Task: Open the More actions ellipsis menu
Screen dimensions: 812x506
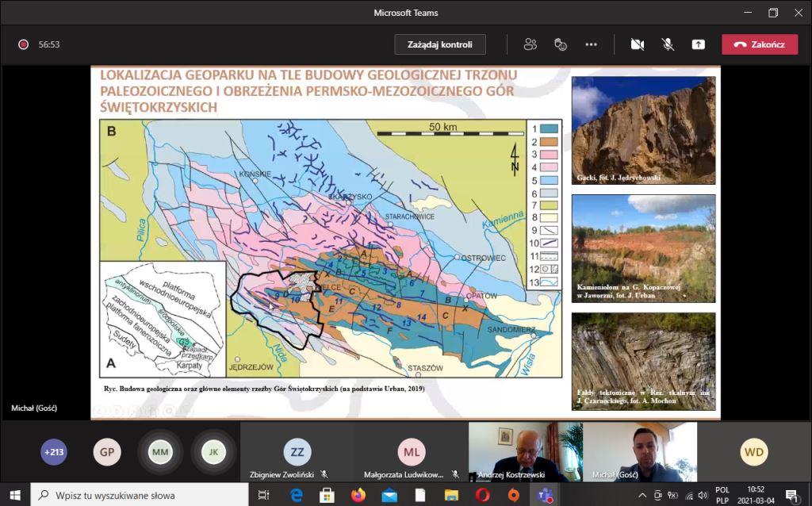Action: coord(591,44)
